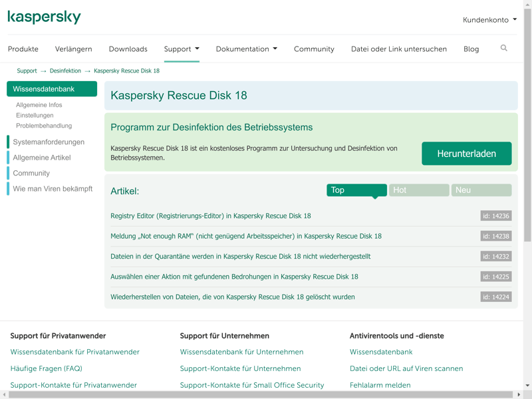Click the Desinfektion breadcrumb link

65,70
